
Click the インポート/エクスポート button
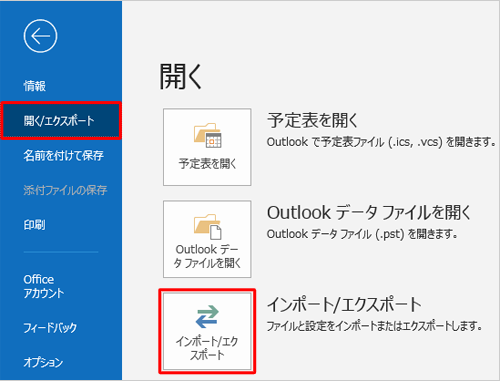(x=207, y=331)
